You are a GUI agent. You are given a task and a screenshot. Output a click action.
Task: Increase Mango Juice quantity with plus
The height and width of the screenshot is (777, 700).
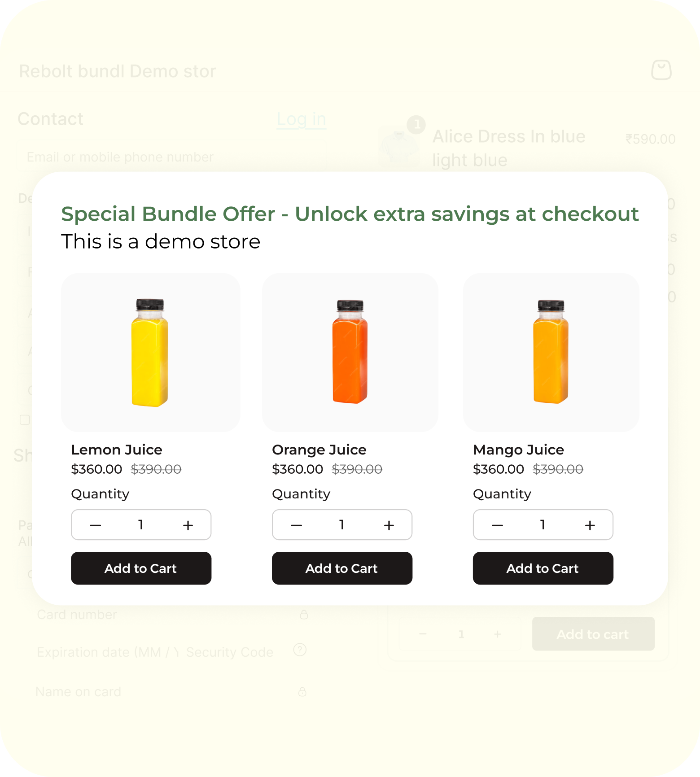point(590,525)
